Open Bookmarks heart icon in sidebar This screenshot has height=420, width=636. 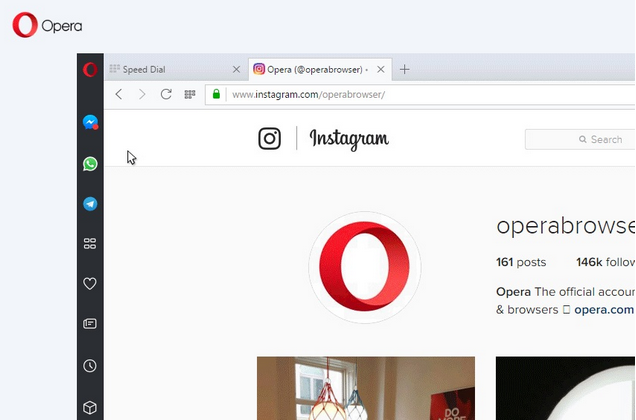pos(90,283)
